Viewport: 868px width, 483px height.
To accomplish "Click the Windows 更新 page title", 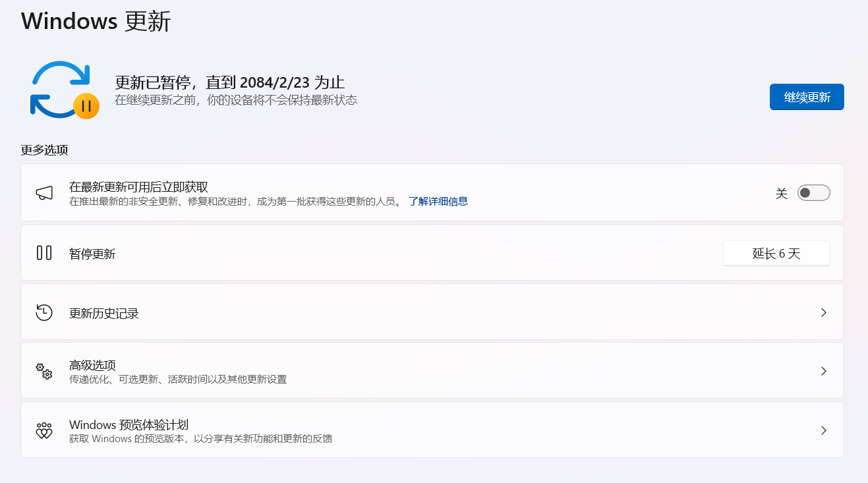I will (96, 21).
